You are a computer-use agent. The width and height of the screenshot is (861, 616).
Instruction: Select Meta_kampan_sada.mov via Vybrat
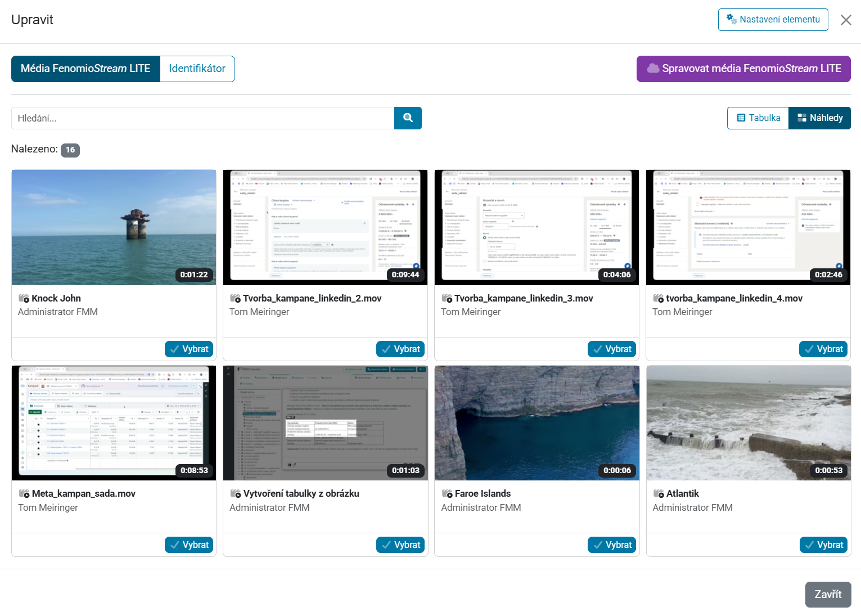(189, 545)
